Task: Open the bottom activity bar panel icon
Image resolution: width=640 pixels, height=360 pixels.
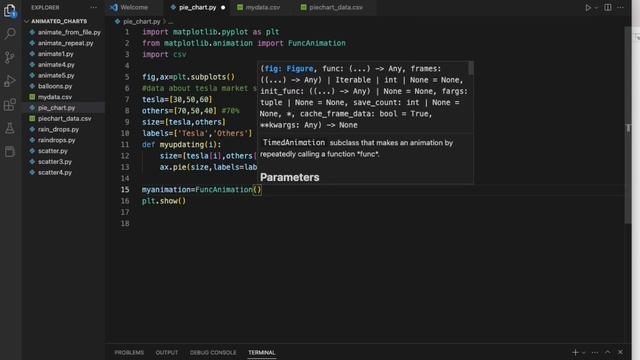Action: coord(10,152)
